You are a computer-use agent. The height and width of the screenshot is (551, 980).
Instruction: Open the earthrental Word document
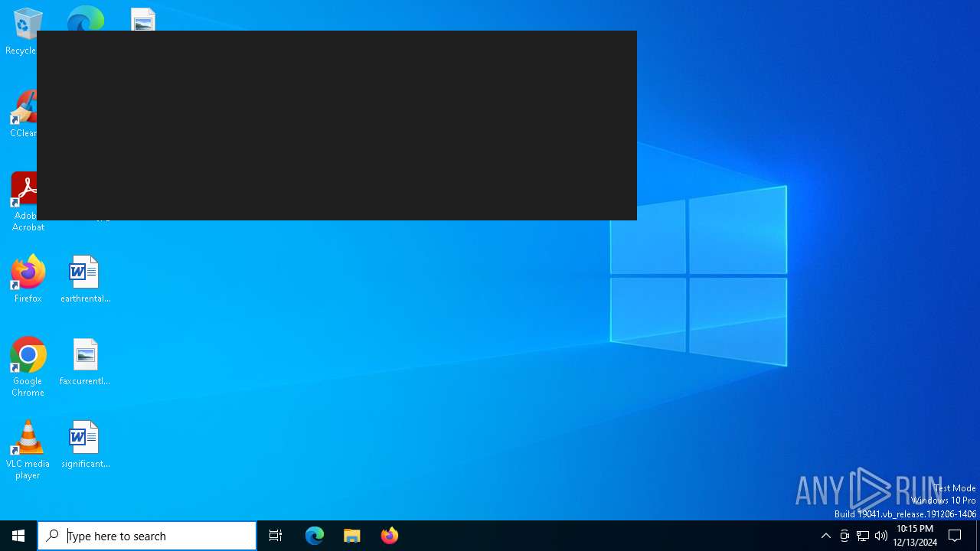[85, 279]
